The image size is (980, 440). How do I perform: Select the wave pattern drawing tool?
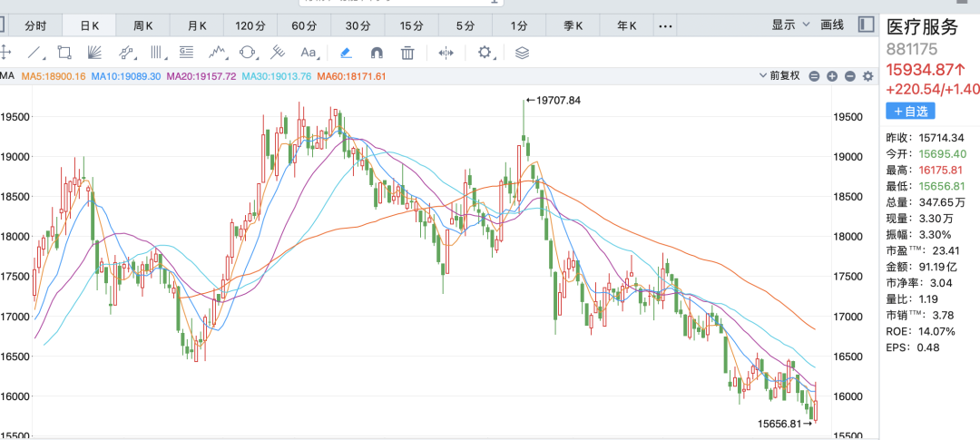tap(217, 53)
